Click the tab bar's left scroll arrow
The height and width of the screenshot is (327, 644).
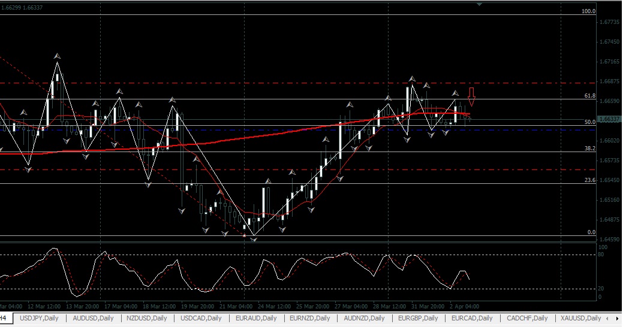pyautogui.click(x=608, y=319)
